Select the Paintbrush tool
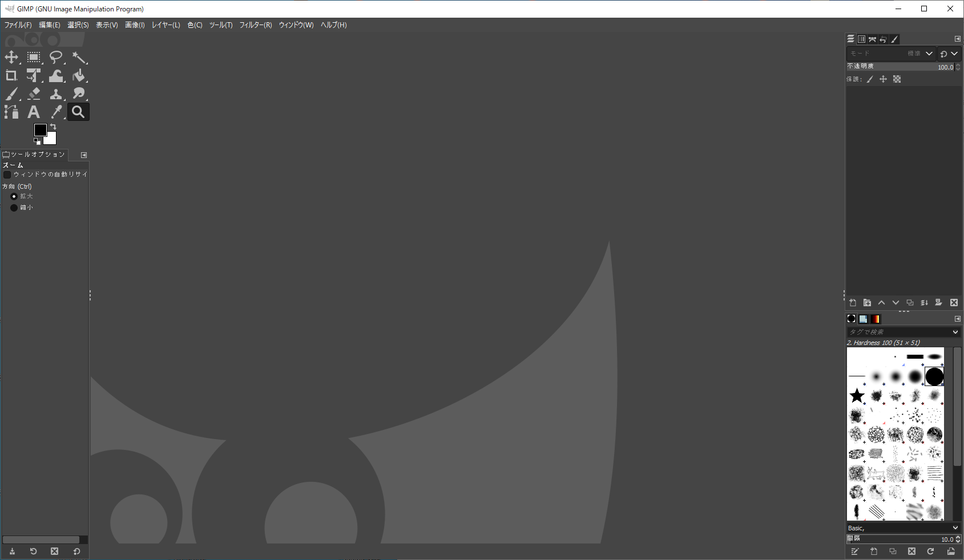The image size is (964, 560). click(x=11, y=94)
